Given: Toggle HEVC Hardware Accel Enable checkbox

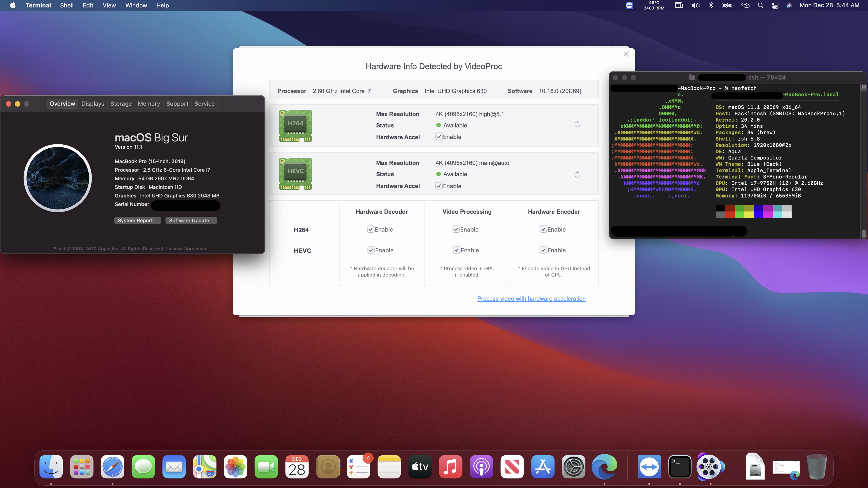Looking at the screenshot, I should (x=439, y=186).
